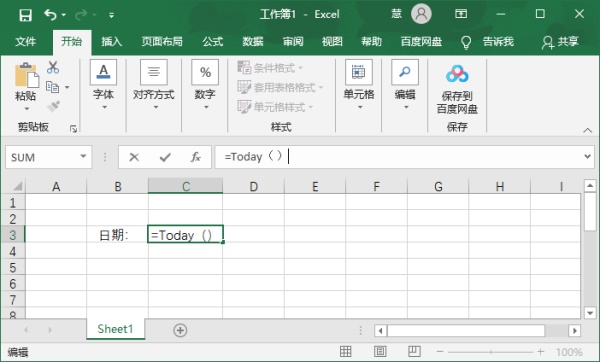
Task: Select Normal view in status bar
Action: (x=346, y=351)
